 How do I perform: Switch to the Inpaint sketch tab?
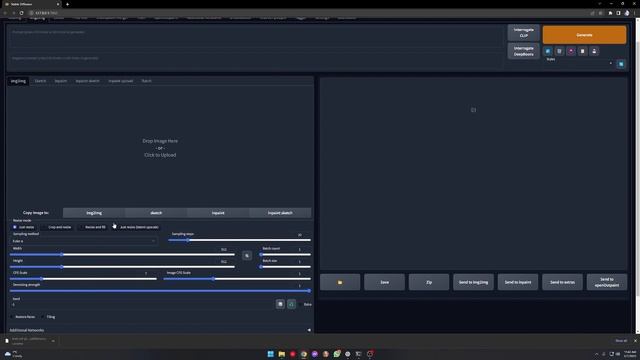87,81
